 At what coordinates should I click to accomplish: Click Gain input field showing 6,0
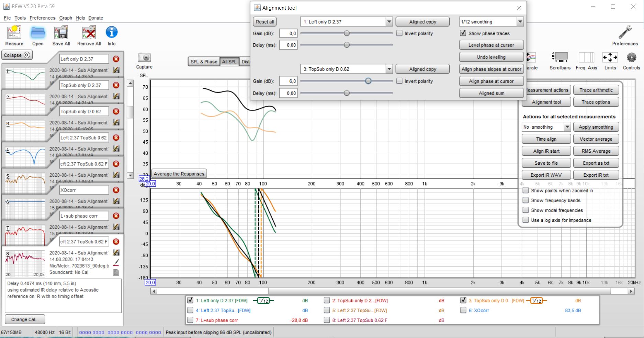coord(288,81)
